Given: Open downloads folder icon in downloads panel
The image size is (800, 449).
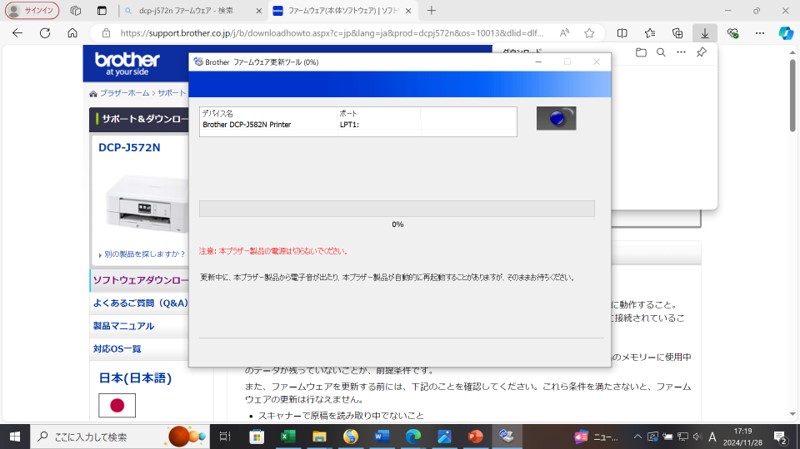Looking at the screenshot, I should [x=641, y=52].
